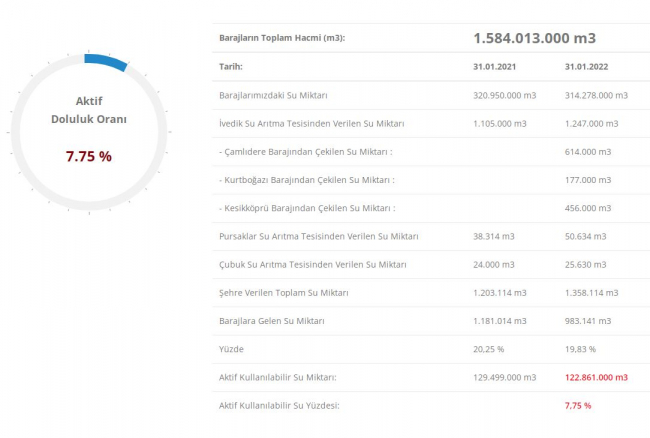The image size is (650, 438).
Task: Click the 20,25 % percentage value
Action: [x=489, y=349]
